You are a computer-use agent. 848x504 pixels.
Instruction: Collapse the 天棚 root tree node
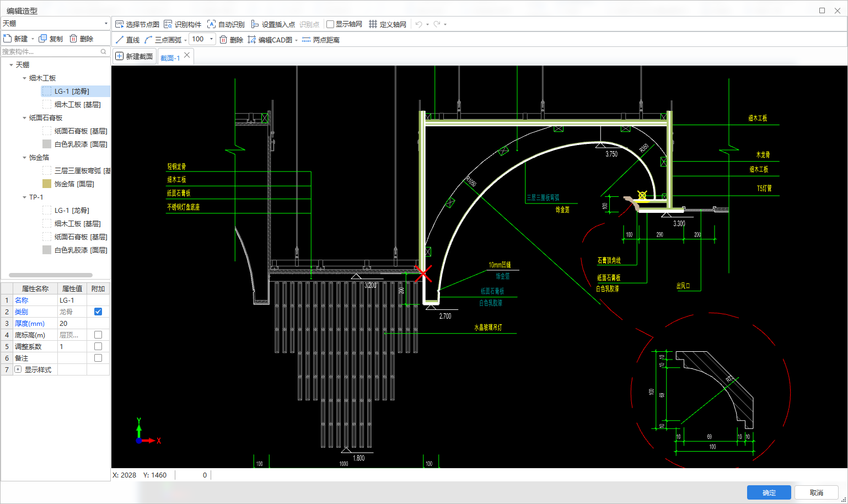11,65
